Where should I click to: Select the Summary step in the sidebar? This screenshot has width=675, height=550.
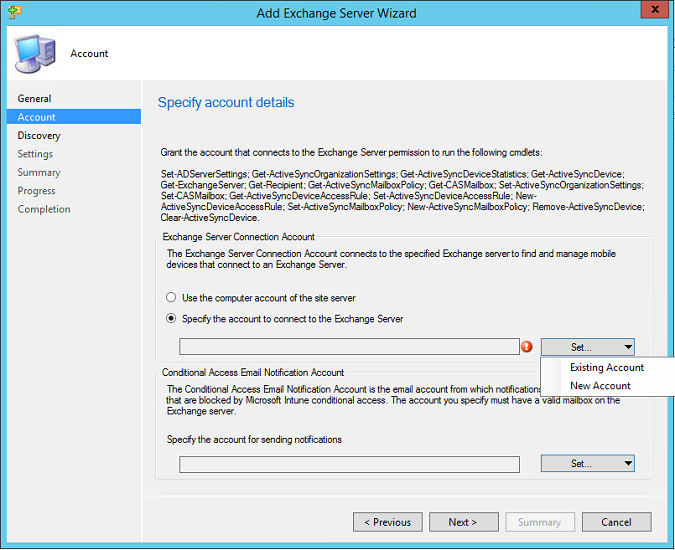tap(39, 172)
